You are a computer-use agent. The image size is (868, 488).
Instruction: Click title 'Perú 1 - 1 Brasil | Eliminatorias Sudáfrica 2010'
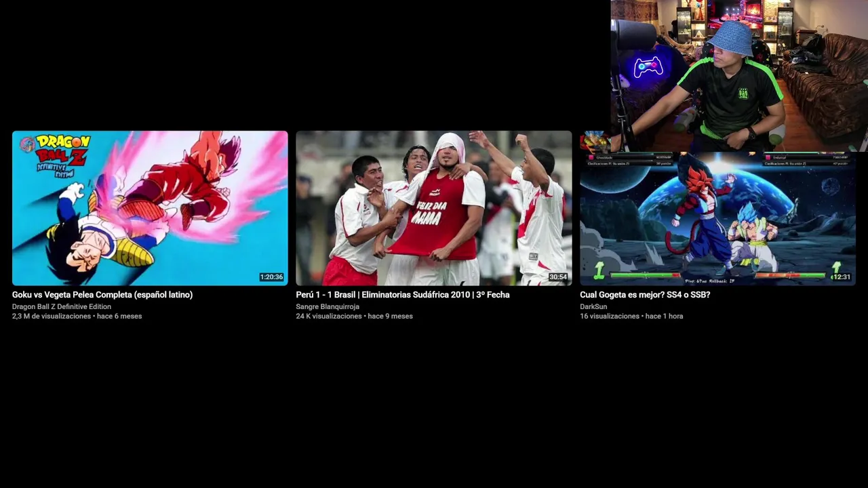tap(403, 295)
